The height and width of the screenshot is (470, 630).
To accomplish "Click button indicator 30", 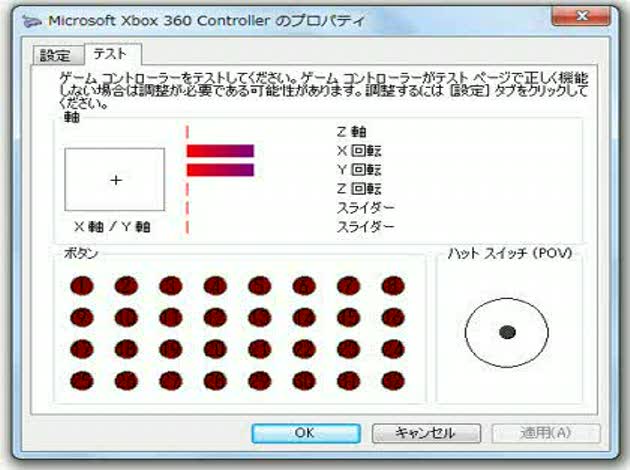I will [304, 381].
